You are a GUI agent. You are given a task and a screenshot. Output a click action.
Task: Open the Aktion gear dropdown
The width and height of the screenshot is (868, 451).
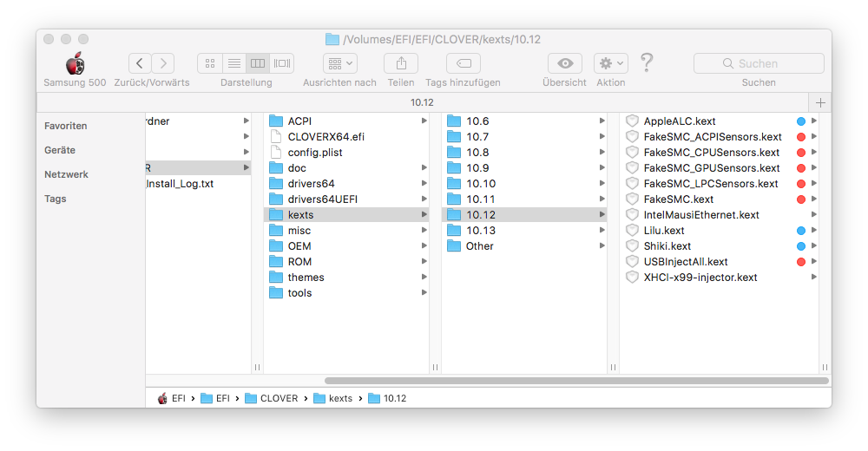(610, 63)
